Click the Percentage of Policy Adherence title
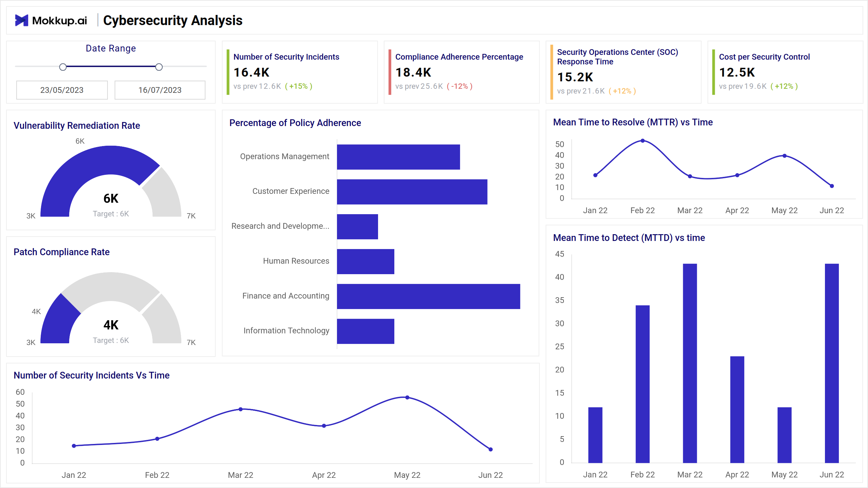 (295, 123)
